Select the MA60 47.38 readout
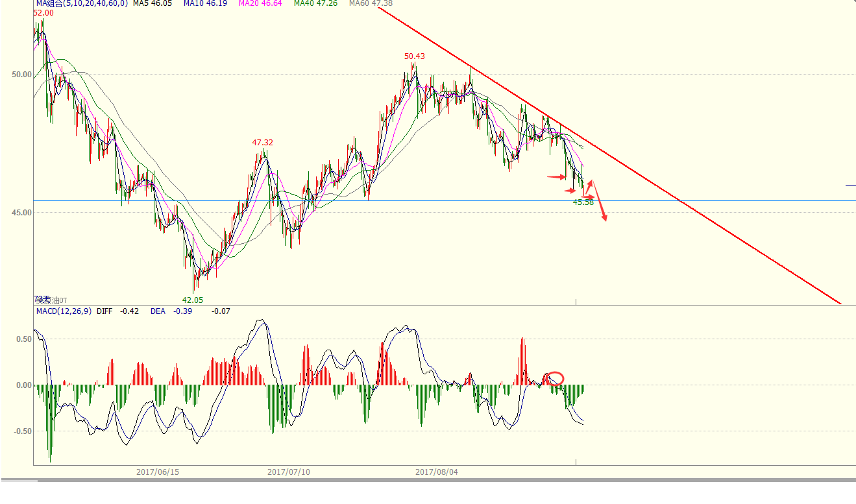 tap(371, 3)
